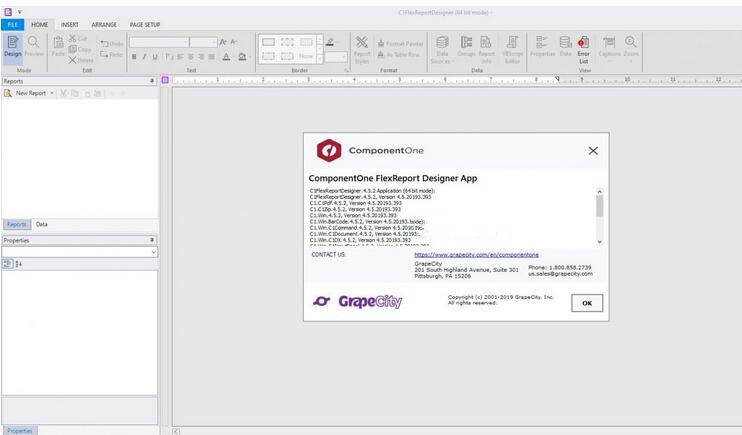
Task: Open the font color picker
Action: pos(226,57)
